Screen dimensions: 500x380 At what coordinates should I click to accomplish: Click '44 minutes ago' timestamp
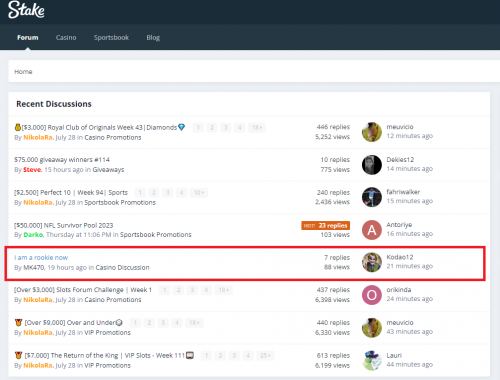tap(409, 365)
